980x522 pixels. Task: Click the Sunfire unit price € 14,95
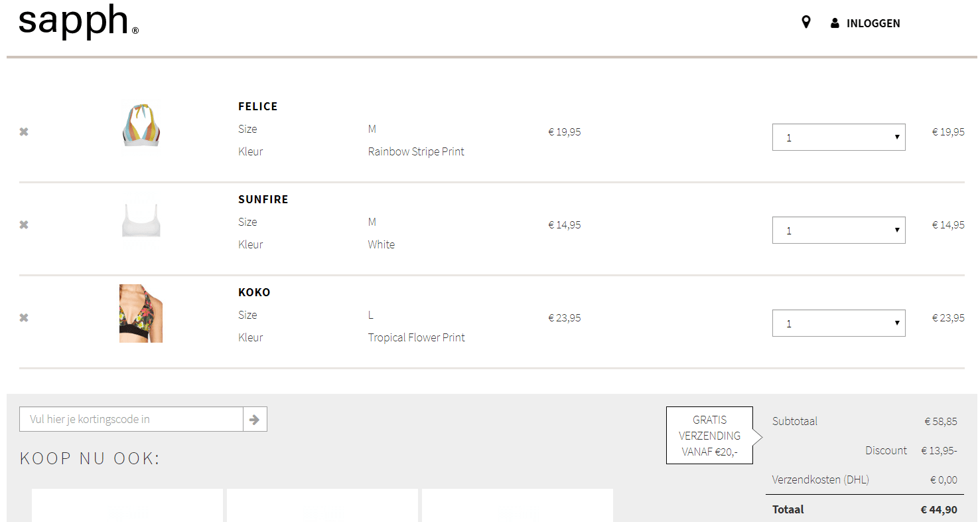[565, 224]
